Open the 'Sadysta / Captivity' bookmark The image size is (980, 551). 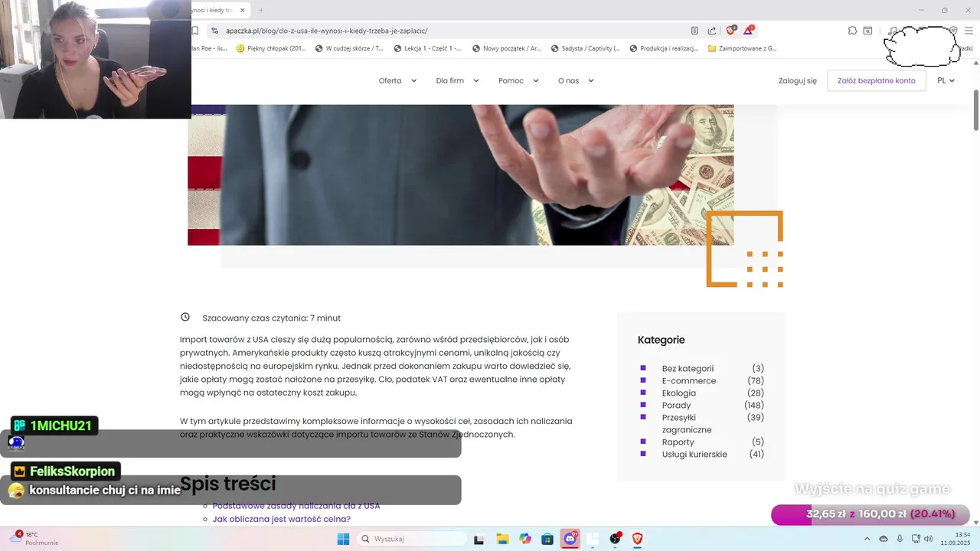point(585,48)
